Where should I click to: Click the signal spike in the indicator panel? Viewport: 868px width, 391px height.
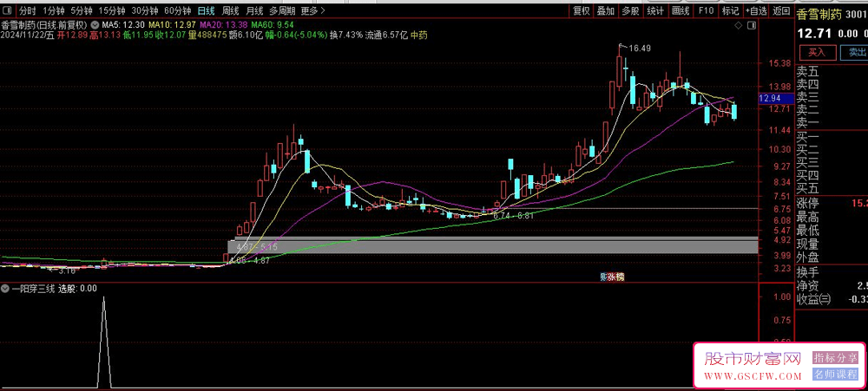pyautogui.click(x=104, y=342)
